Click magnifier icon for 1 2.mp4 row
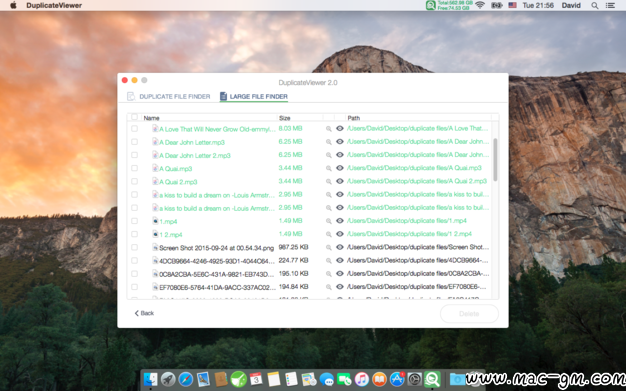This screenshot has width=626, height=391. click(329, 234)
